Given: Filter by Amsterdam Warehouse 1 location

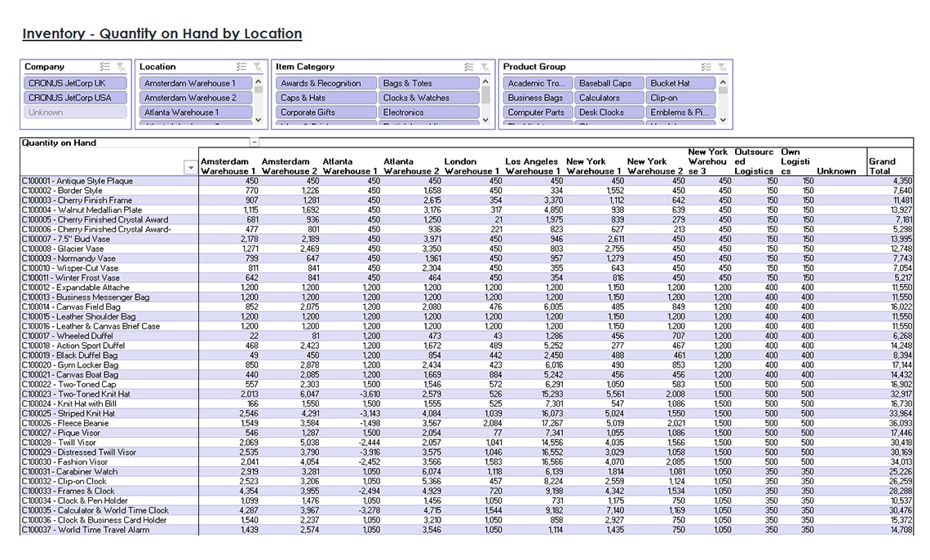Looking at the screenshot, I should click(196, 83).
